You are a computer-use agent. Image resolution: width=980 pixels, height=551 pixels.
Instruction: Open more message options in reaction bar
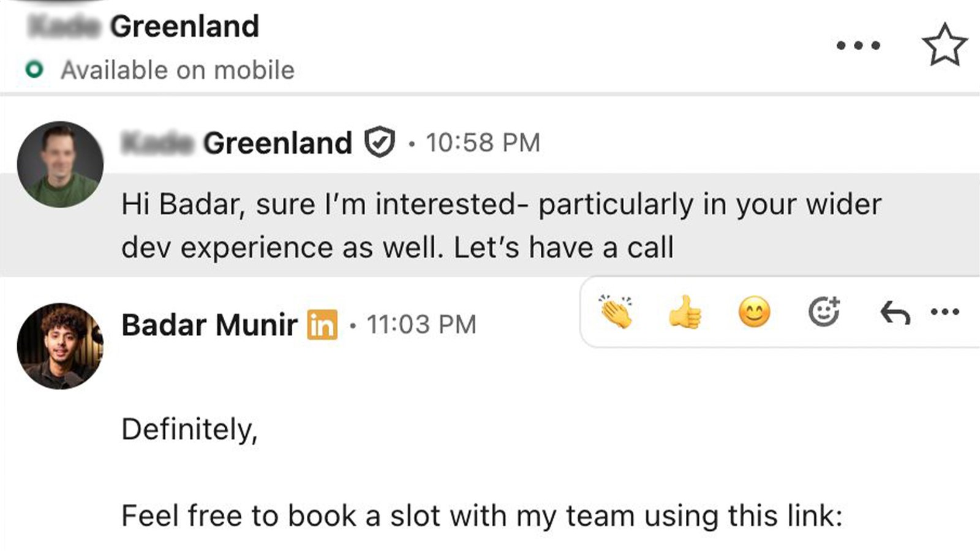pyautogui.click(x=944, y=312)
